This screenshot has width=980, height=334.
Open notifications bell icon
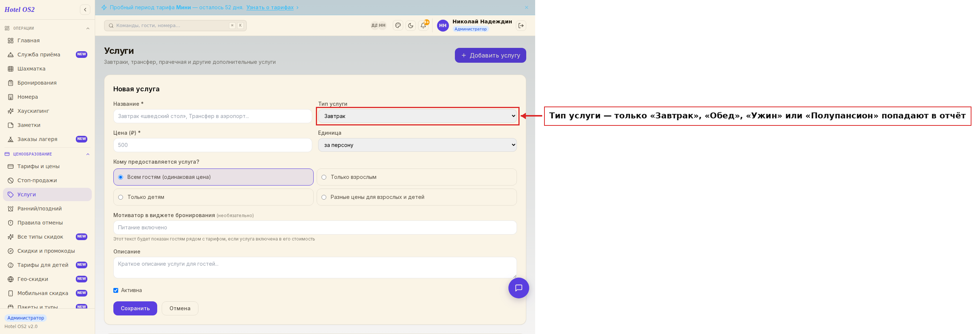(423, 26)
